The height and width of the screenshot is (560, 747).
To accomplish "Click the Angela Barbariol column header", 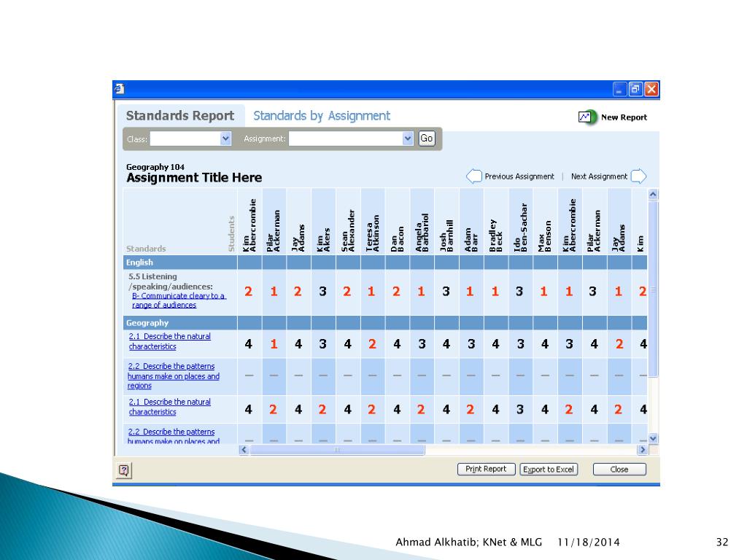I will pos(422,222).
